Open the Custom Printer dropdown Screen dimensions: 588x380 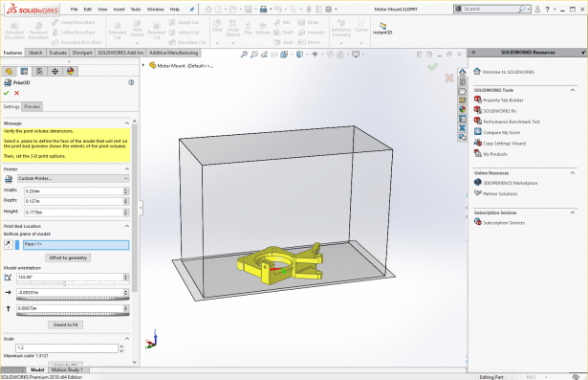(x=74, y=178)
